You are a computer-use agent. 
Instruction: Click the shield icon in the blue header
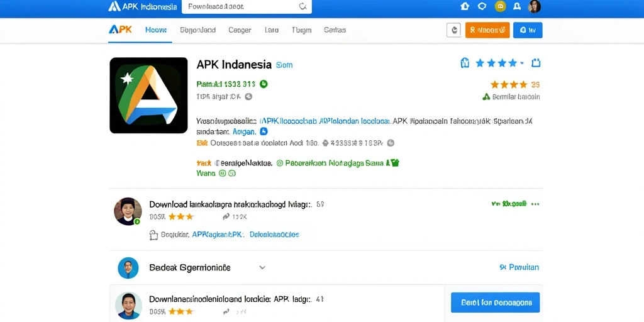[482, 6]
